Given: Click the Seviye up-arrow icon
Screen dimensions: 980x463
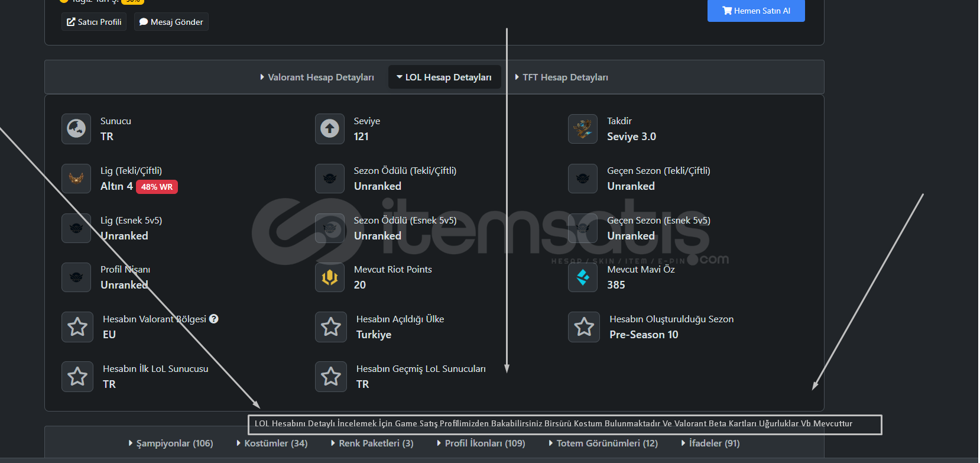Looking at the screenshot, I should click(330, 128).
